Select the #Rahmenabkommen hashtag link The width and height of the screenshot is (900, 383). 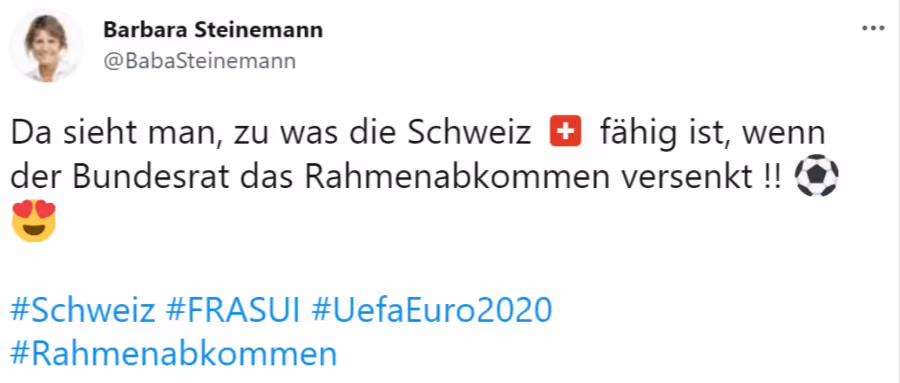(173, 354)
